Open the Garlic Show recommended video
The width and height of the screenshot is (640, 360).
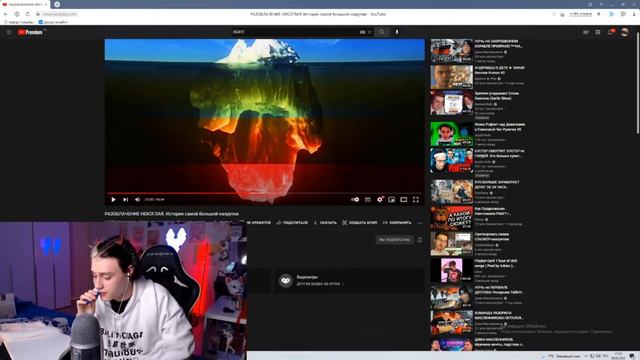pyautogui.click(x=451, y=103)
